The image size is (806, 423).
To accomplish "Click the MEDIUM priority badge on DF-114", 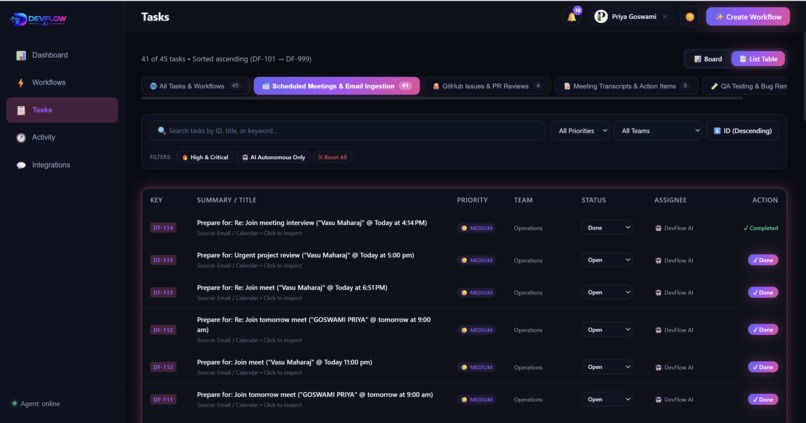I will click(477, 228).
